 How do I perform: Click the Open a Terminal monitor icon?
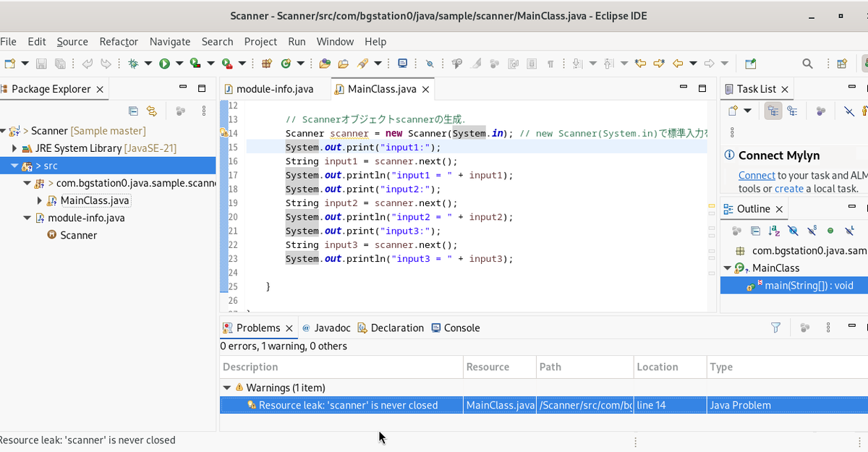coord(403,64)
